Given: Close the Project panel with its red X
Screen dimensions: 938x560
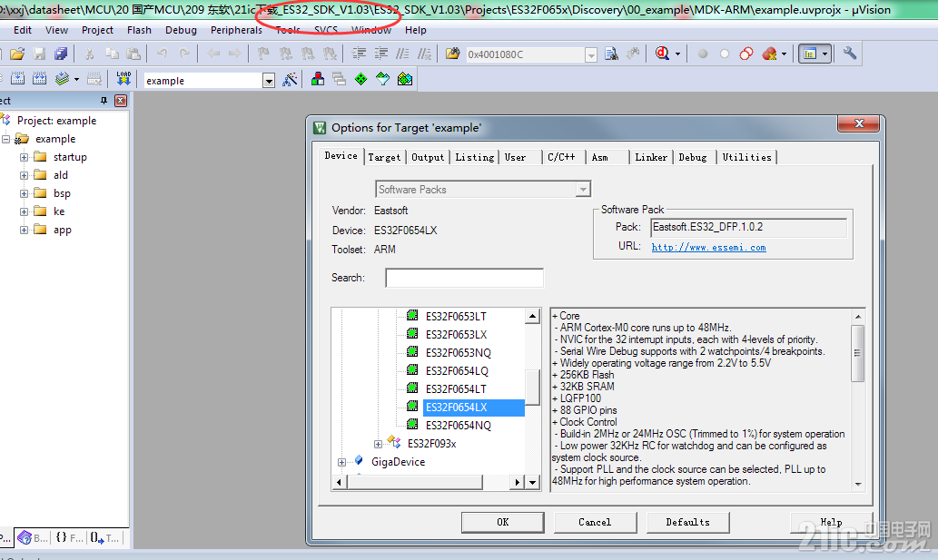Looking at the screenshot, I should (121, 101).
